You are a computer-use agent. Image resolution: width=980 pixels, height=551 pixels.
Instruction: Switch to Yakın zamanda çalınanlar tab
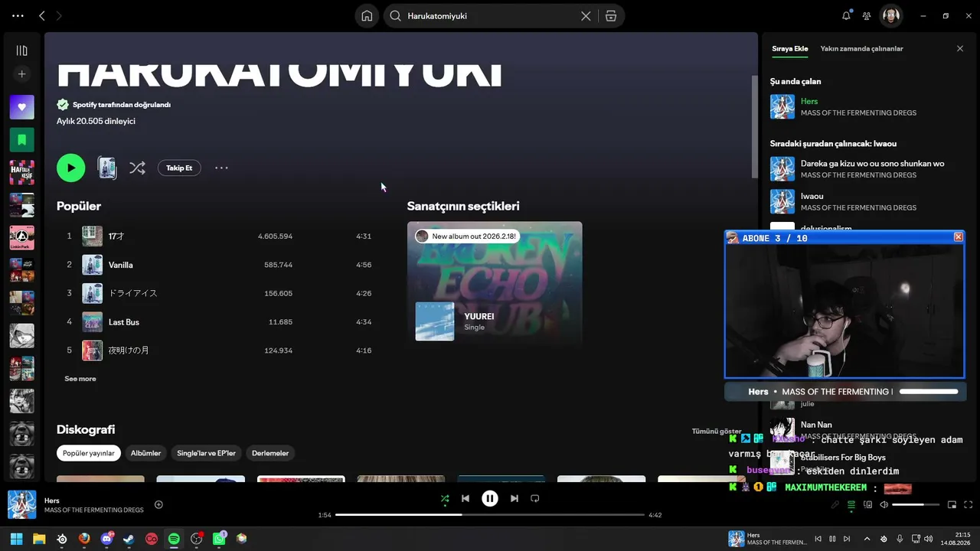(861, 48)
